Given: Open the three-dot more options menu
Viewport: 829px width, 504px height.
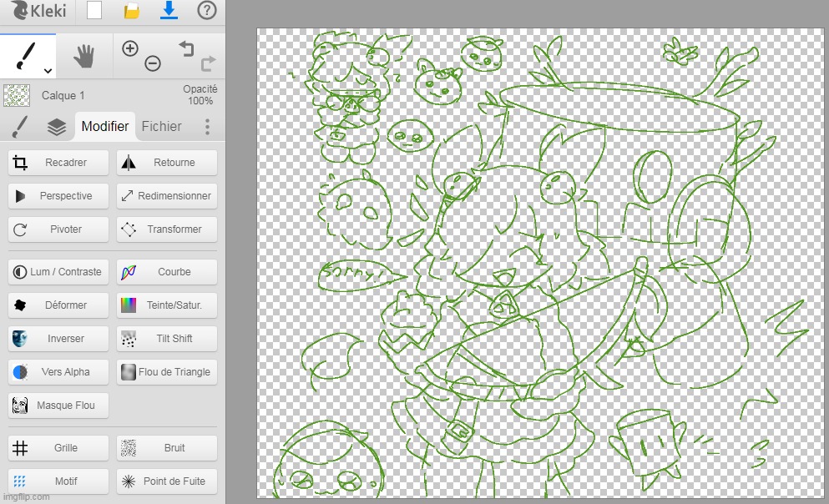Looking at the screenshot, I should click(207, 127).
